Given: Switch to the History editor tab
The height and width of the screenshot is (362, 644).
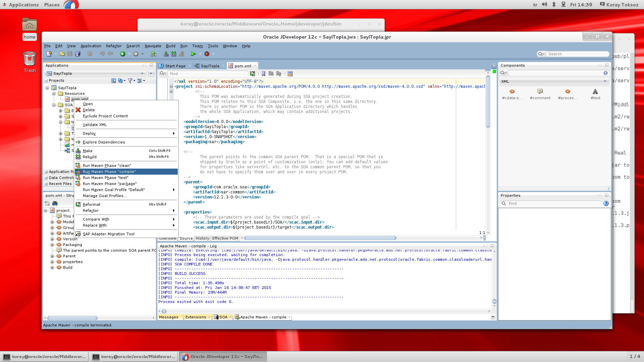Looking at the screenshot, I should point(202,238).
